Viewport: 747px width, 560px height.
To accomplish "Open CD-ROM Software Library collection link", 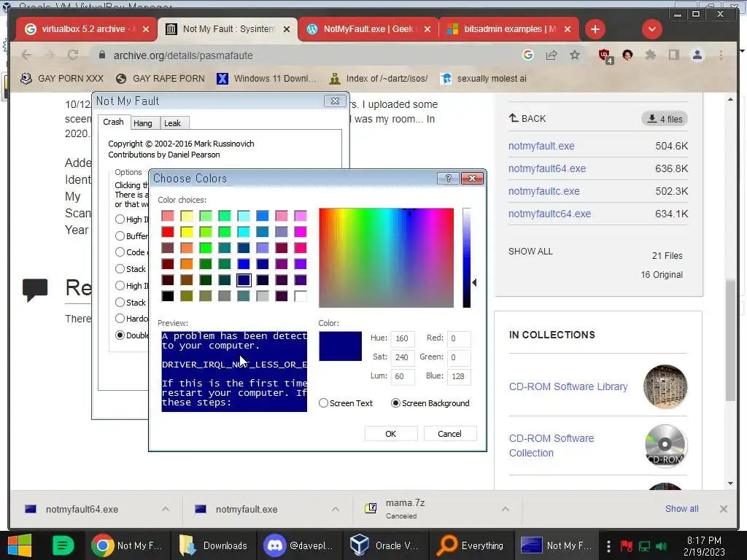I will (568, 386).
